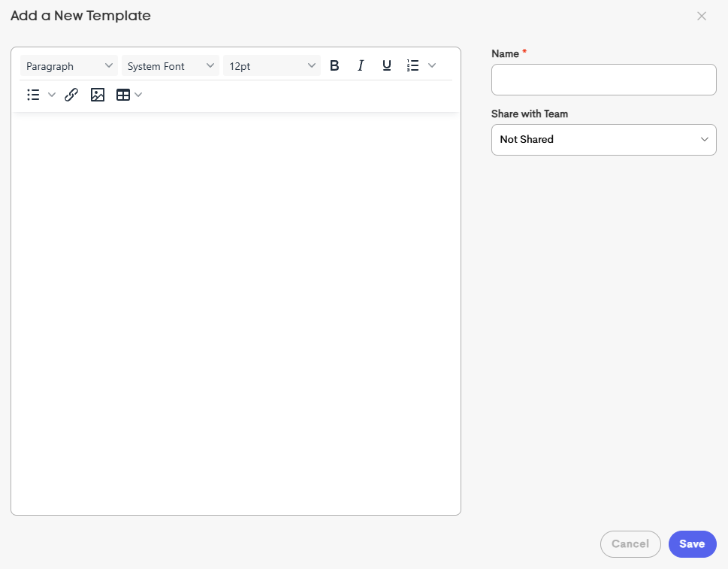Open the Paragraph style dropdown

pyautogui.click(x=69, y=66)
